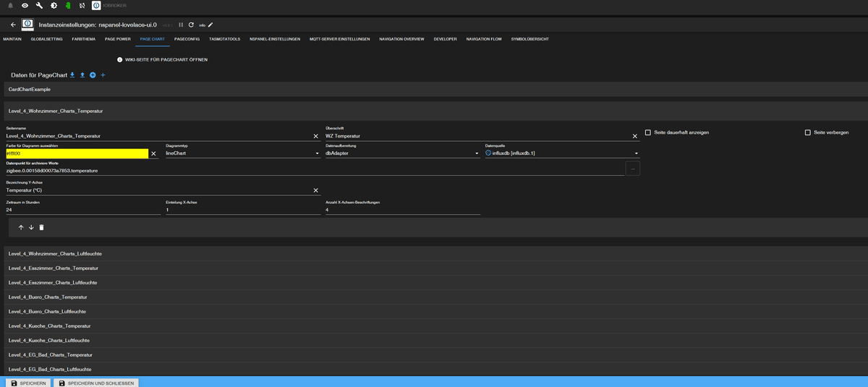Click the yellow diagram color field
Screen dimensions: 868x387
click(76, 153)
